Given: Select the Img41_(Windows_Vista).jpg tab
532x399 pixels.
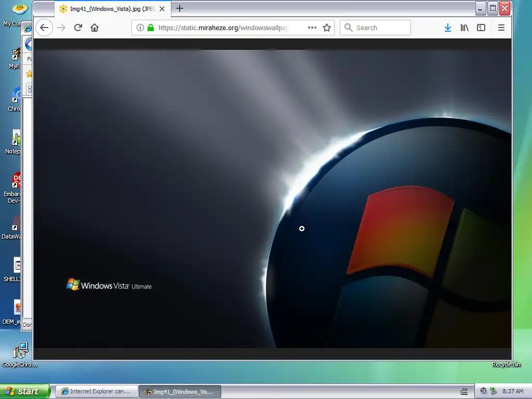Looking at the screenshot, I should click(112, 9).
